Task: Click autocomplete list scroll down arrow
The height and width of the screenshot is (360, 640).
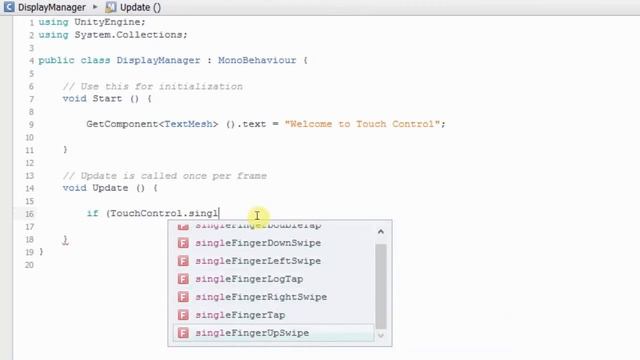Action: [x=381, y=336]
